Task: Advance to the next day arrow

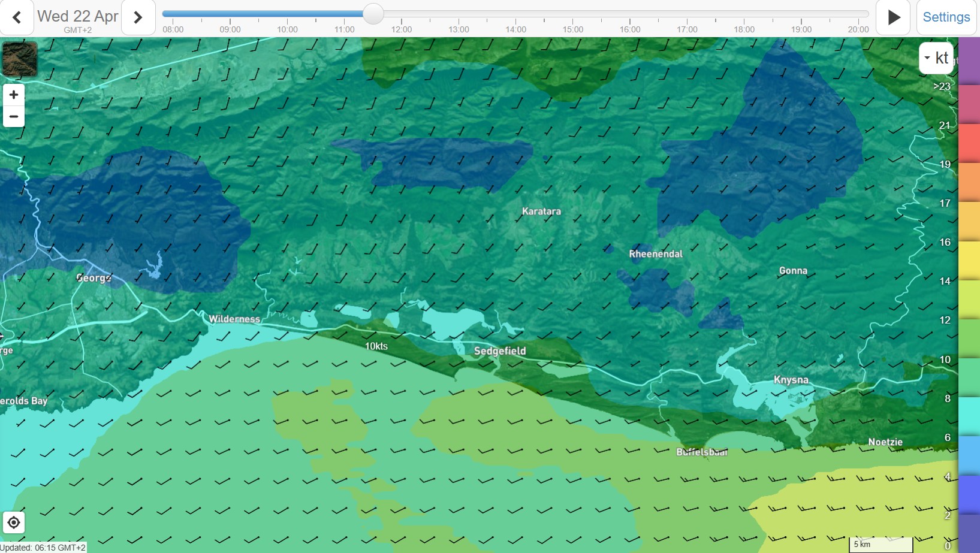Action: (x=138, y=17)
